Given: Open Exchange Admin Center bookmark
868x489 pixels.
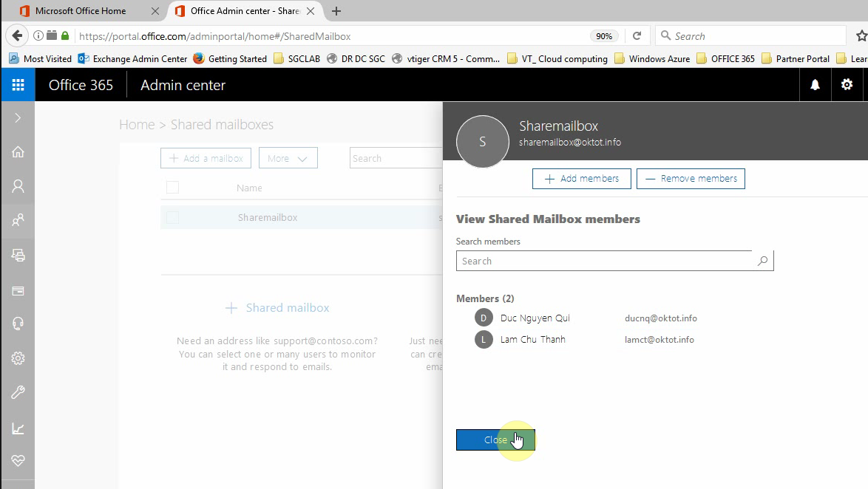Looking at the screenshot, I should (x=133, y=59).
